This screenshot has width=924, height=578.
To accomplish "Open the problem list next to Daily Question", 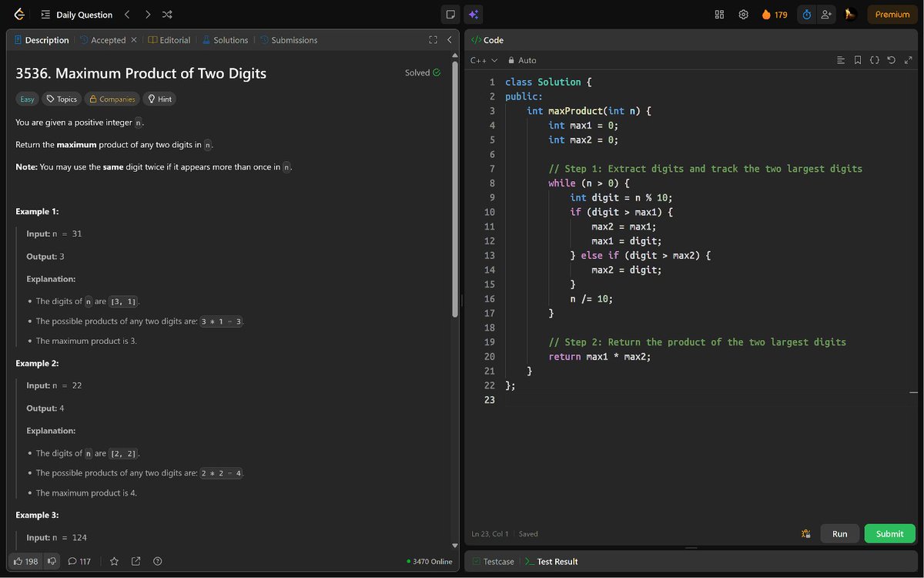I will click(x=45, y=15).
